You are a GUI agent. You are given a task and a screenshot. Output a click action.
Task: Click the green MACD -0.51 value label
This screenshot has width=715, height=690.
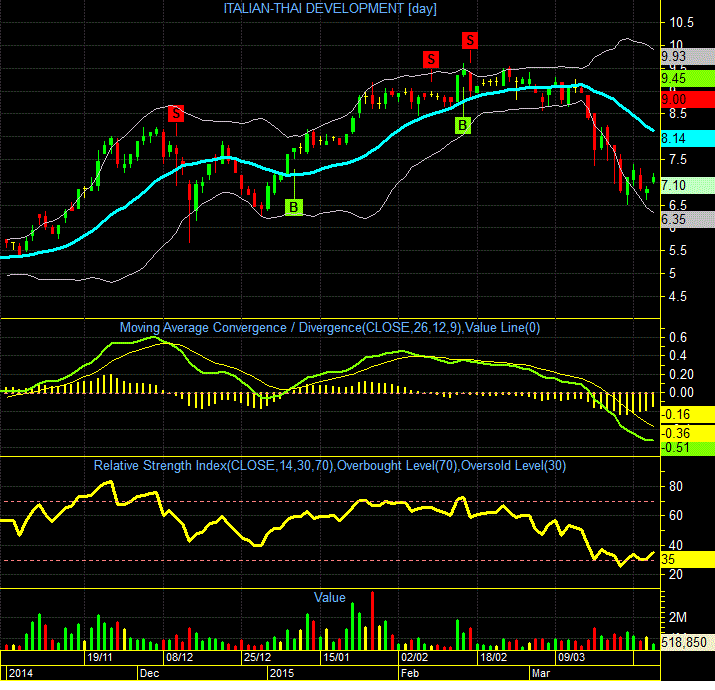(688, 448)
